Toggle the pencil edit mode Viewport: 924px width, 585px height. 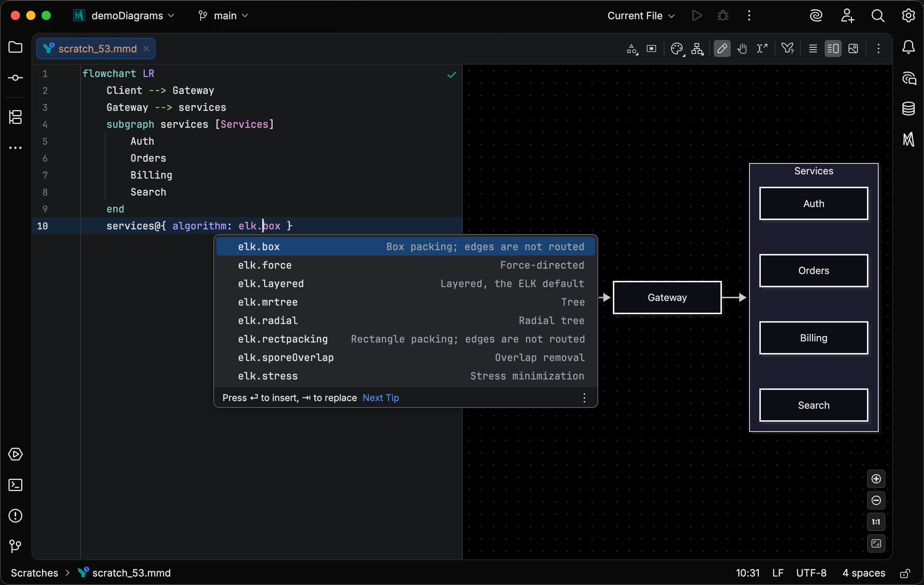coord(722,49)
